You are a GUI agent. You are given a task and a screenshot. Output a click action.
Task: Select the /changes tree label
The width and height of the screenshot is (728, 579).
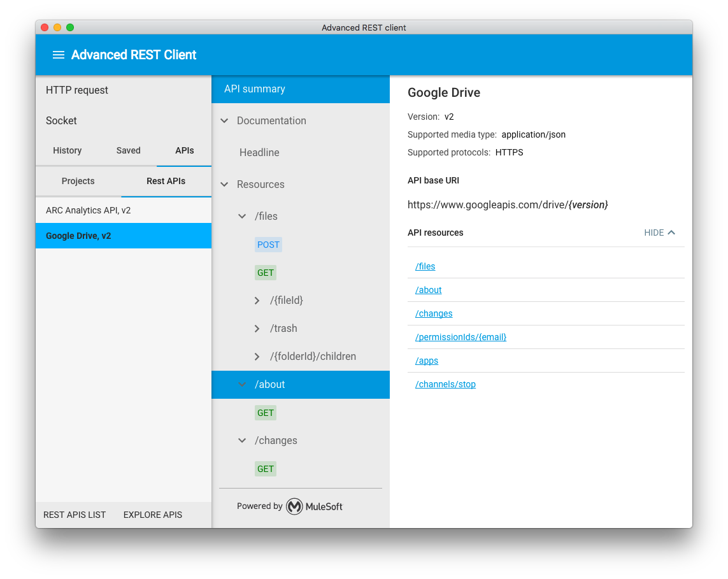click(276, 441)
